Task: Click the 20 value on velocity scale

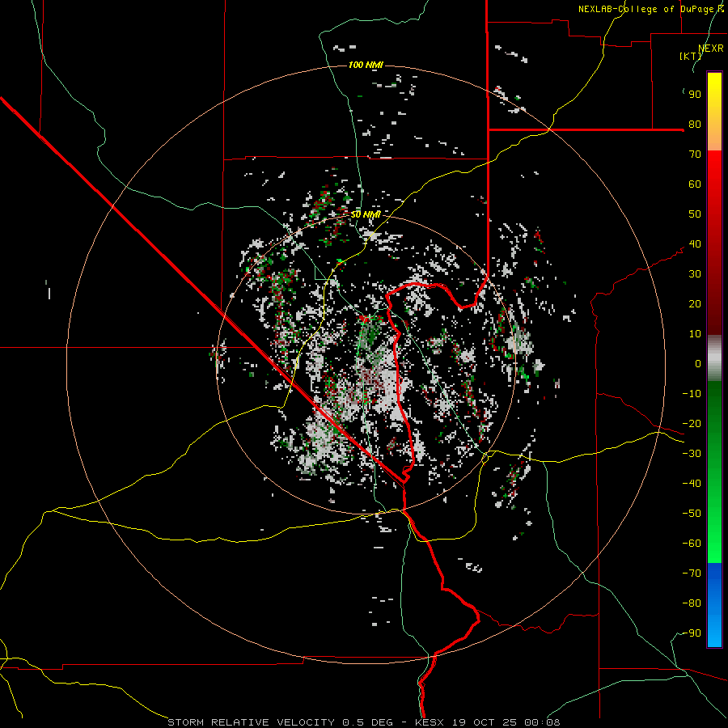Action: click(x=695, y=304)
